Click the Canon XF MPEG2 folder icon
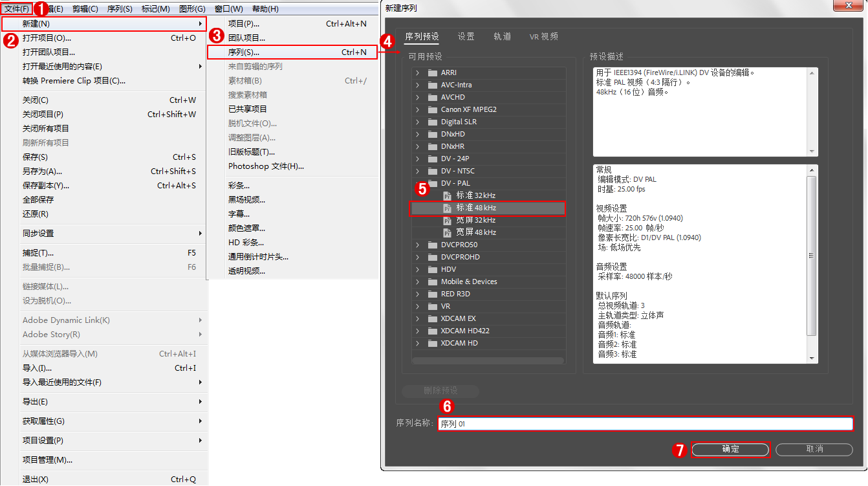Viewport: 868px width, 486px height. pos(432,109)
